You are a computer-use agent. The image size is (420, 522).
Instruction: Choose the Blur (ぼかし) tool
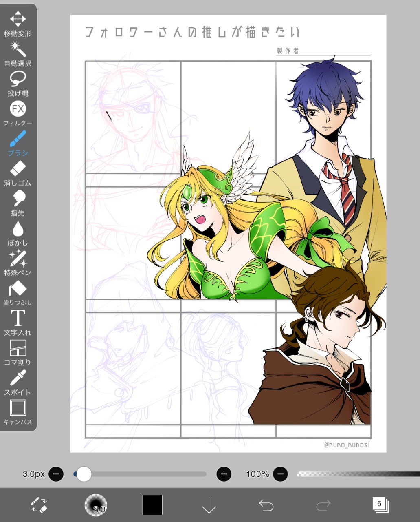(x=18, y=233)
